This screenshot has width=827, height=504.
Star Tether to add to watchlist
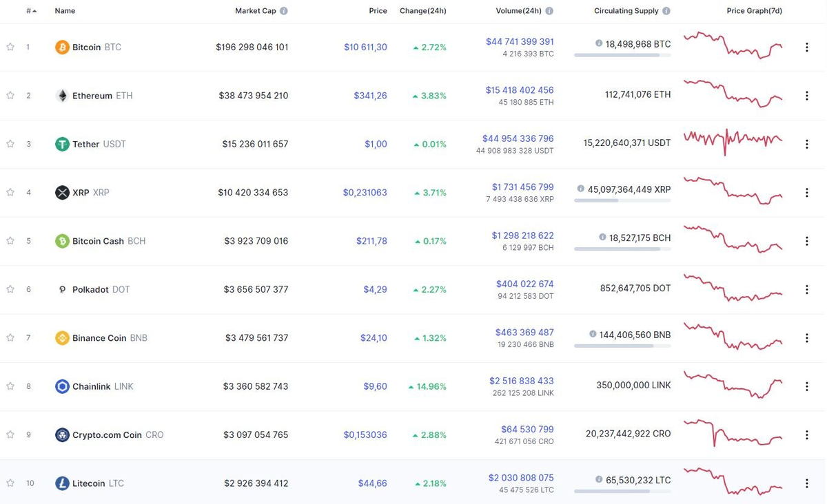pyautogui.click(x=10, y=144)
